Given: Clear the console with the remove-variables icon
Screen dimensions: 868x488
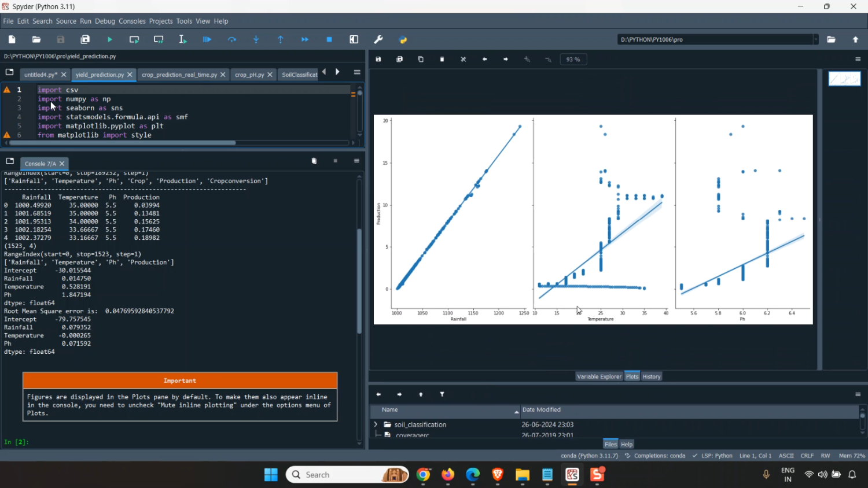Looking at the screenshot, I should 314,161.
